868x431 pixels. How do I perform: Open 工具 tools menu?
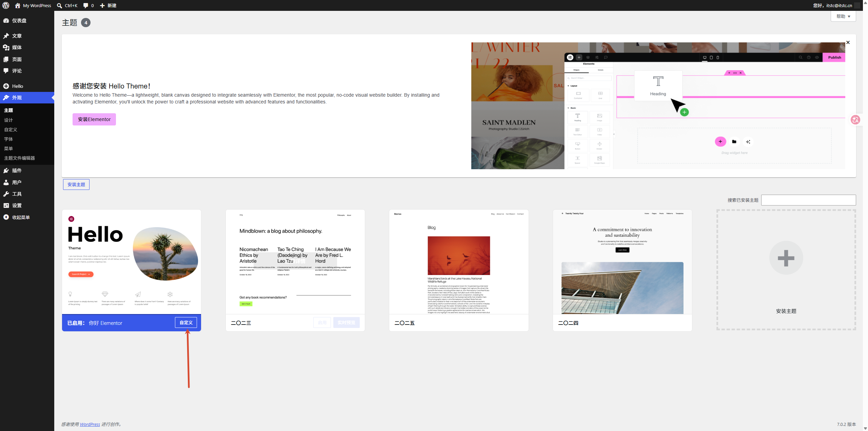27,194
